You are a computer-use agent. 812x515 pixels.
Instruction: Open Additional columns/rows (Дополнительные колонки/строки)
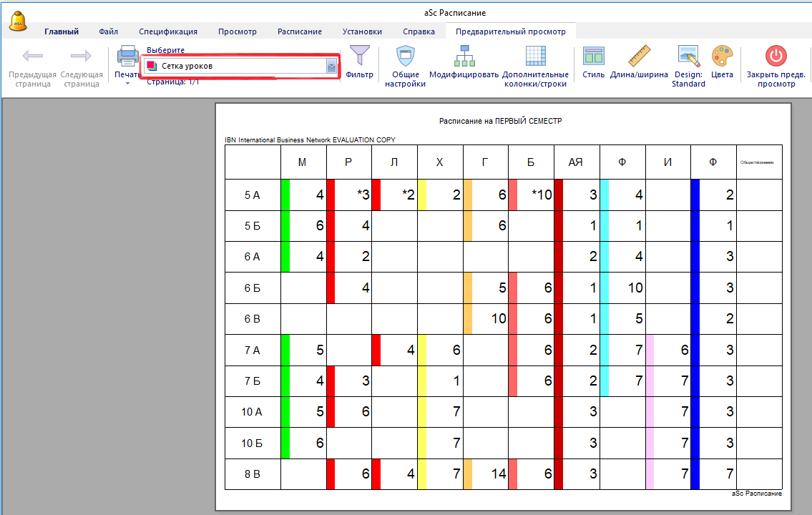tap(535, 57)
